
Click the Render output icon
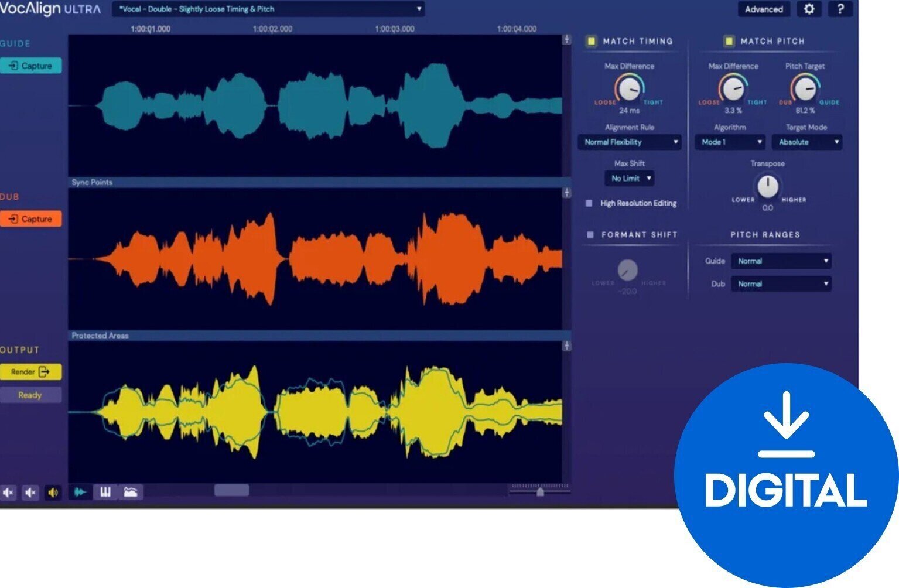(x=30, y=371)
